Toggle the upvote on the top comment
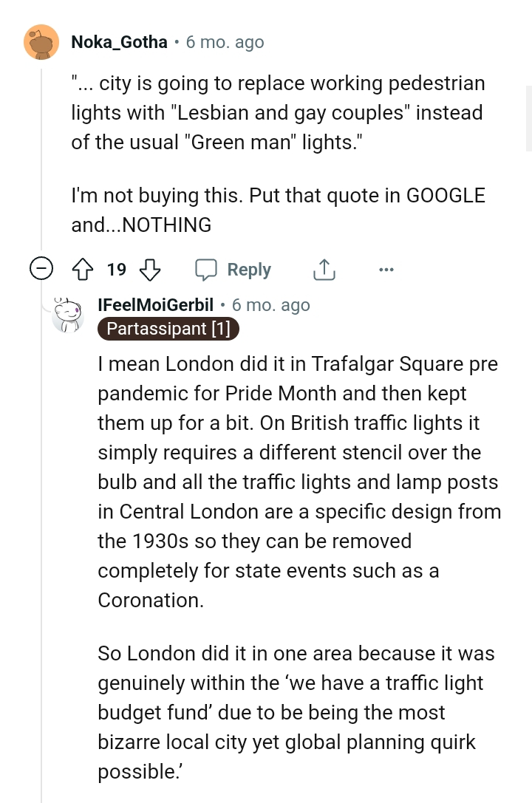Screen dimensions: 532x803 tap(81, 269)
